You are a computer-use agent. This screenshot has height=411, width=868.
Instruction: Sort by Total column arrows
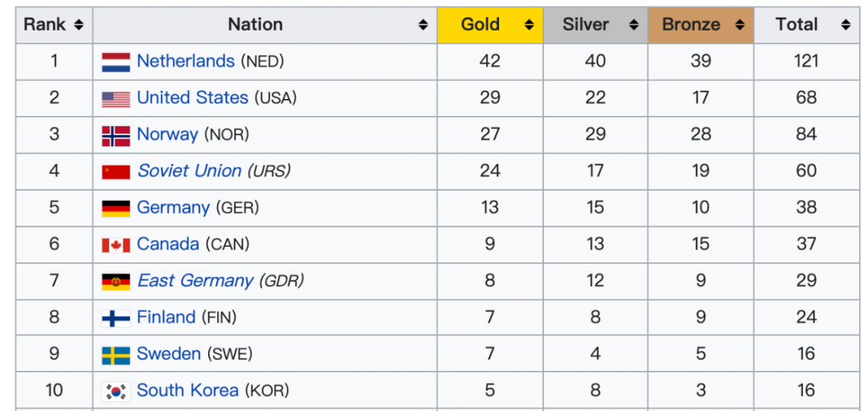click(845, 25)
